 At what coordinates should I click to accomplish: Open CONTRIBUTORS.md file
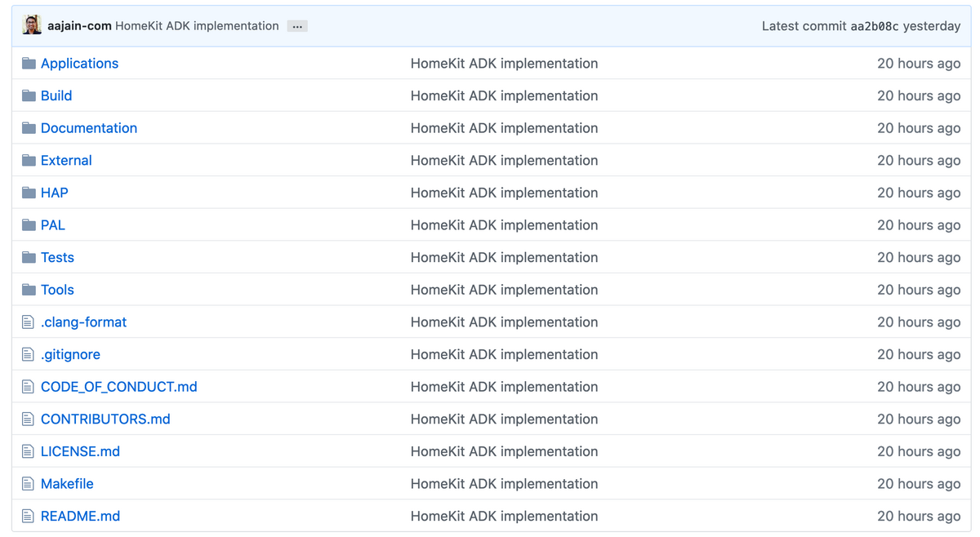point(105,419)
